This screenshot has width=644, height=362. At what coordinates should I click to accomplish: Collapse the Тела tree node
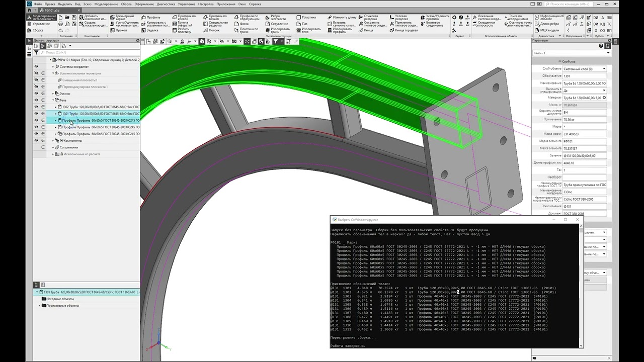coord(53,100)
